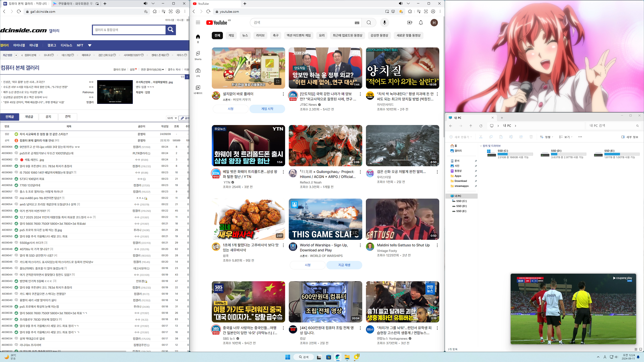Image resolution: width=644 pixels, height=362 pixels.
Task: Click JTBC News channel name link
Action: pyautogui.click(x=308, y=105)
